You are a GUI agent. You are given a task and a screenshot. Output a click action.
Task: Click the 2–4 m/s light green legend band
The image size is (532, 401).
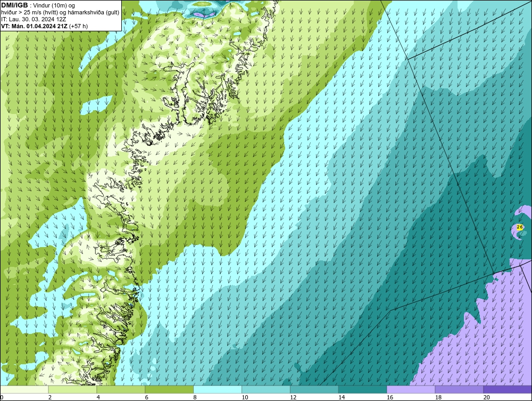[x=72, y=389]
